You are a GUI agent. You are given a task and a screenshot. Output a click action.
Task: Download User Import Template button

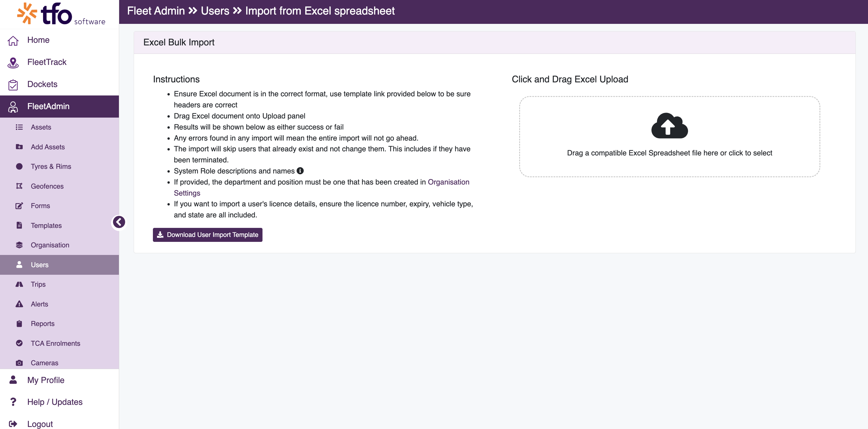coord(208,235)
